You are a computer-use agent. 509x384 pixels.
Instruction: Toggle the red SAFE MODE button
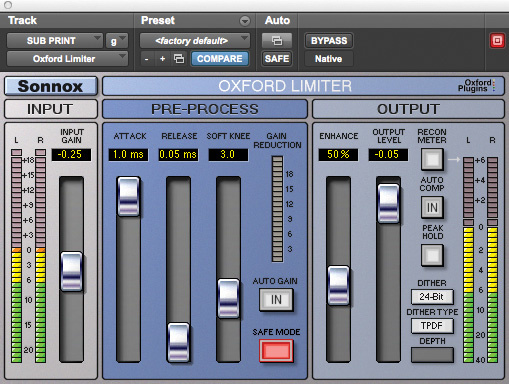point(276,351)
